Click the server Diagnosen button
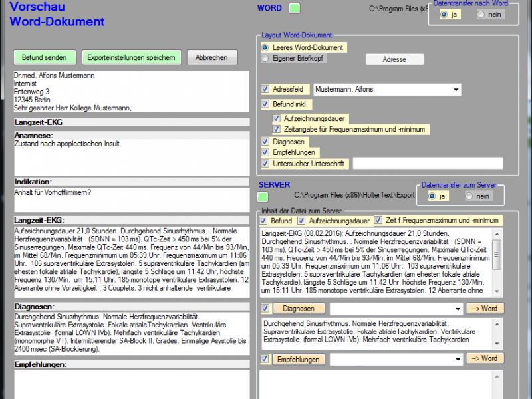Viewport: 532px width, 399px height. click(x=299, y=309)
